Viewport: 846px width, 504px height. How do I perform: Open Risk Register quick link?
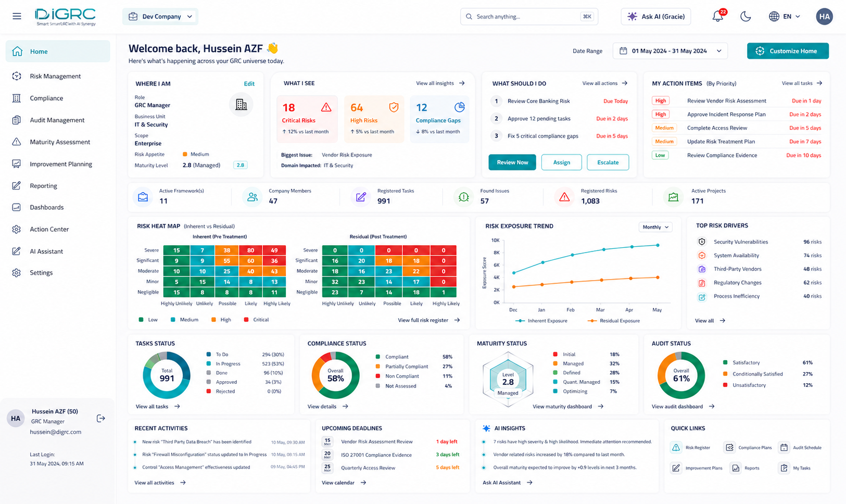pos(691,447)
